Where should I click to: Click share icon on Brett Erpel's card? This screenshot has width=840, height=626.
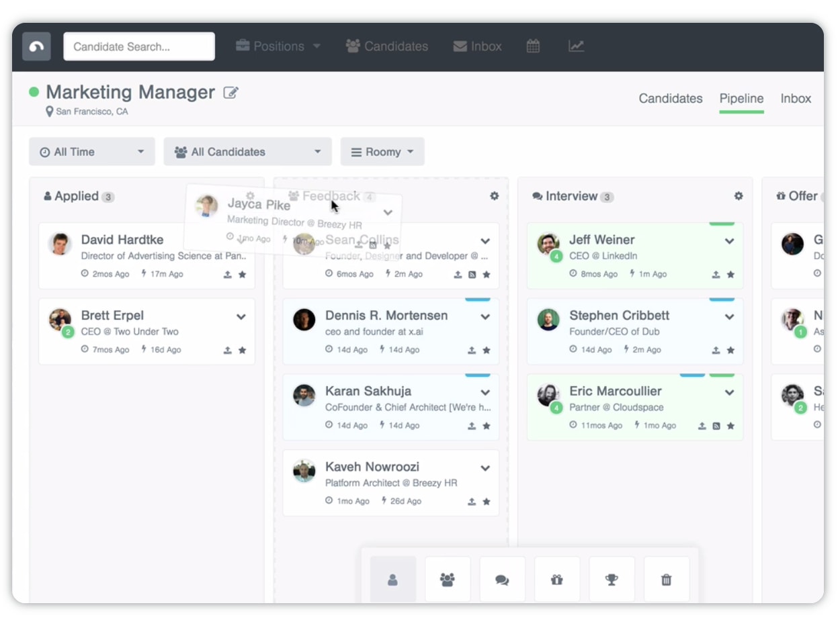tap(228, 350)
